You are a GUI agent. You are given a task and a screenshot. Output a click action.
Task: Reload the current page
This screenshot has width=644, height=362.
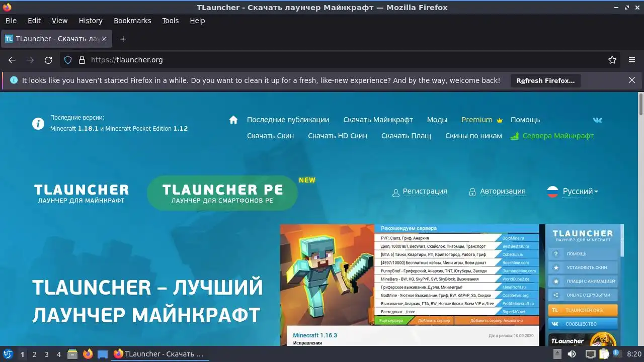click(x=48, y=60)
